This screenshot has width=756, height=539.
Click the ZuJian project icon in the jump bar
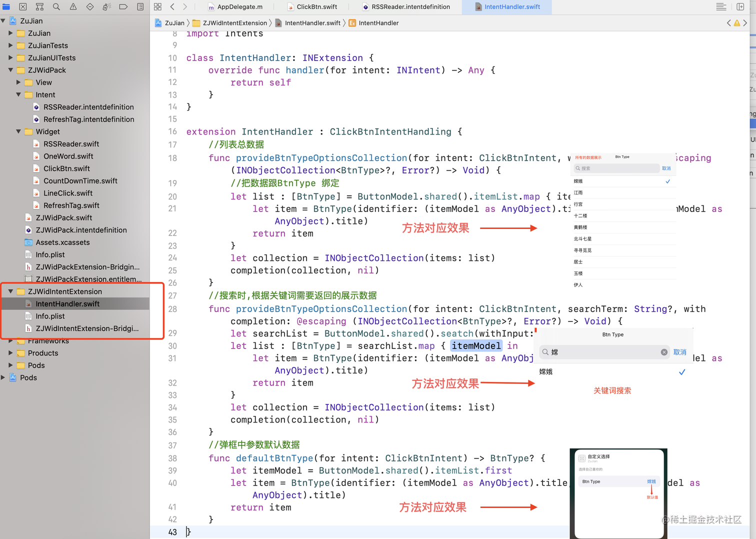point(158,23)
